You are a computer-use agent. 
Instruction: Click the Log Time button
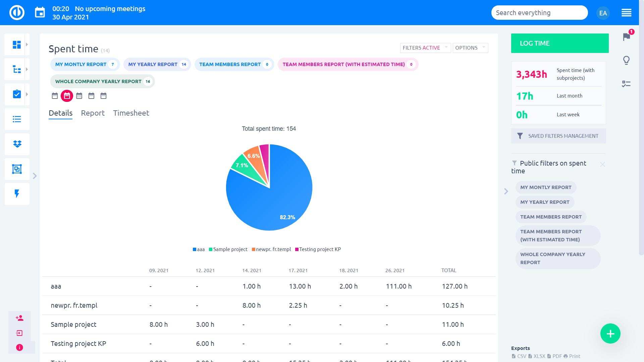click(559, 43)
